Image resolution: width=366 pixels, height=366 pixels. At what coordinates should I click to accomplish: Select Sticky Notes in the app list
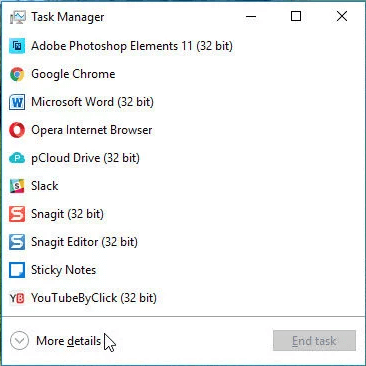coord(183,270)
